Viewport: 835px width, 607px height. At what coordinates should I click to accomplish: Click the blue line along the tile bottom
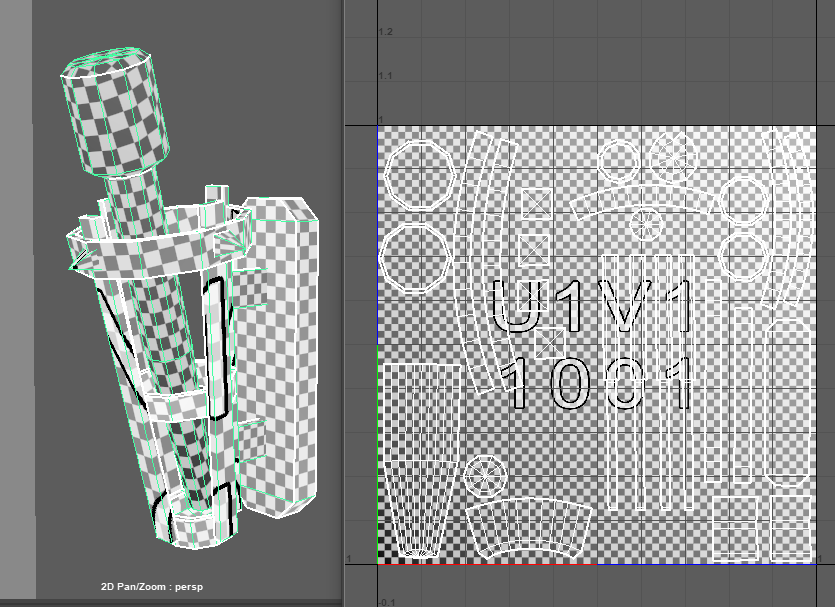pyautogui.click(x=705, y=565)
